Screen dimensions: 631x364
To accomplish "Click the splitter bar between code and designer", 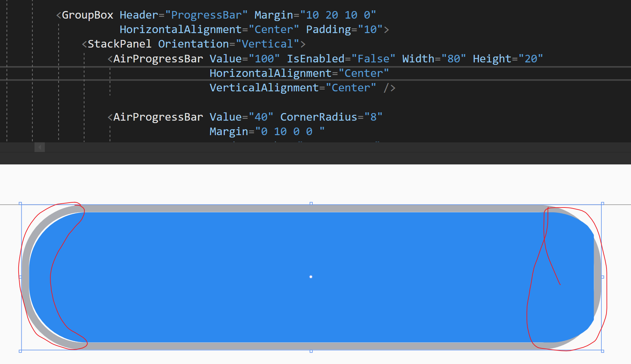I will (x=315, y=158).
